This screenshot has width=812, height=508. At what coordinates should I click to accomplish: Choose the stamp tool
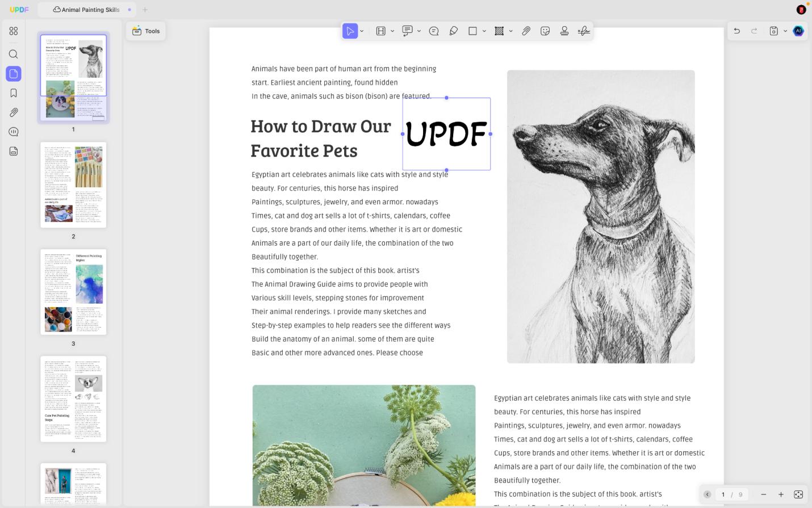(564, 31)
